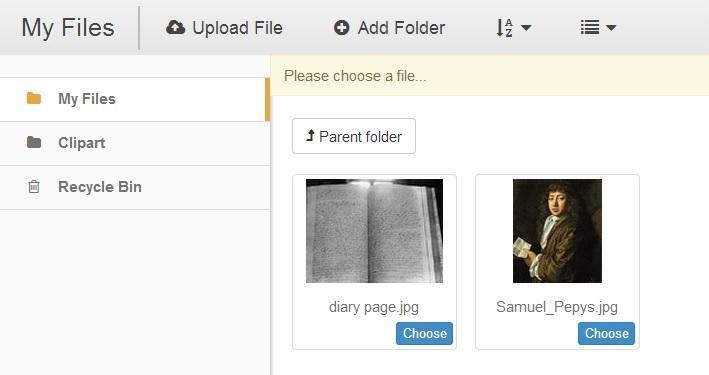Click the open diary book thumbnail
Viewport: 709px width, 375px height.
(x=374, y=231)
